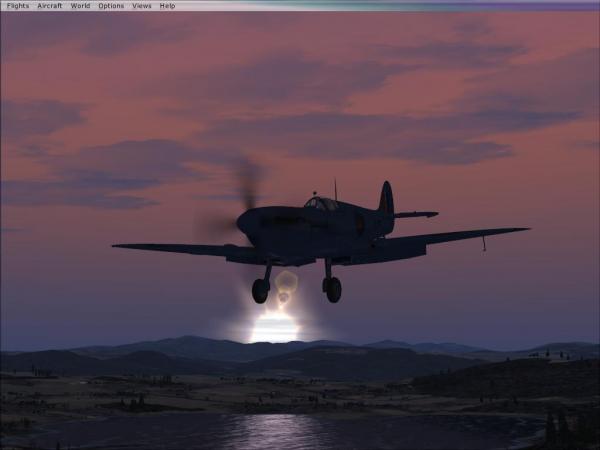This screenshot has height=450, width=600.
Task: Open the Views menu
Action: 142,6
